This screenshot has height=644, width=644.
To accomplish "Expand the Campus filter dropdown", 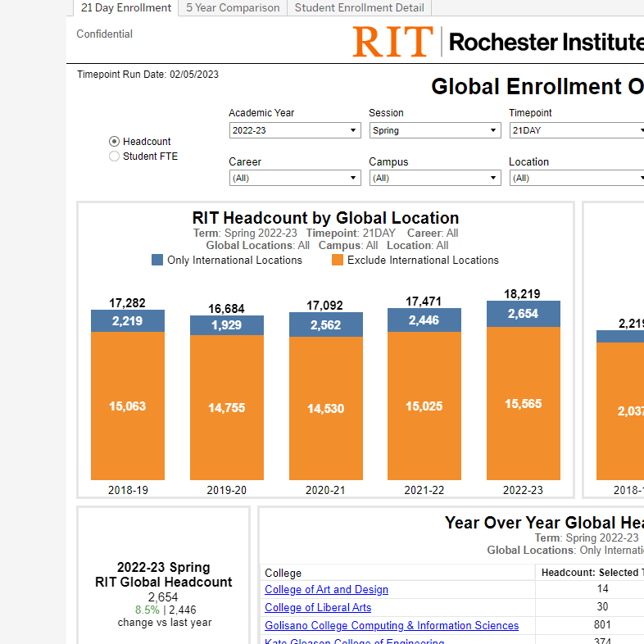I will [434, 178].
